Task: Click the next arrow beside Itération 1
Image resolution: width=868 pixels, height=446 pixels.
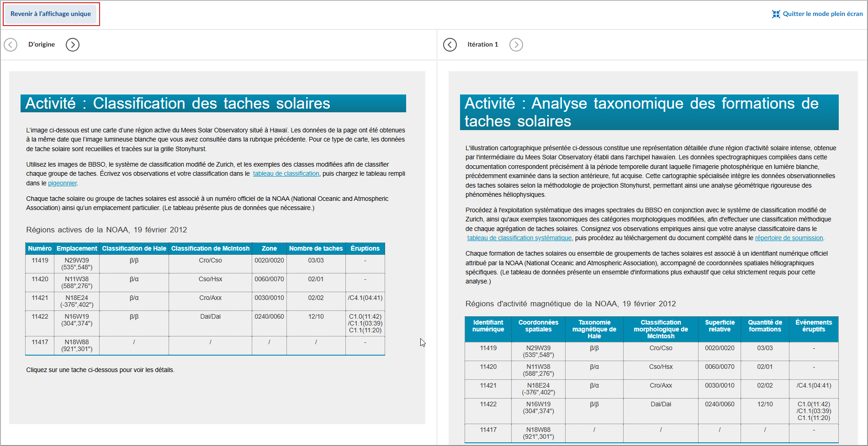Action: pyautogui.click(x=516, y=45)
